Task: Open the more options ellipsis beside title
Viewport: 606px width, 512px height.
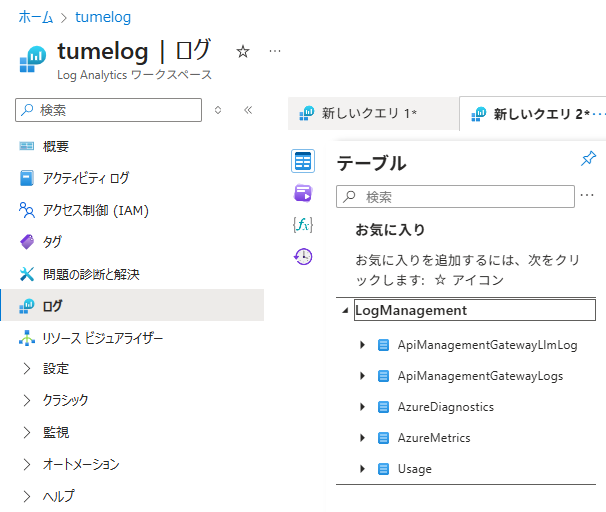Action: (275, 51)
